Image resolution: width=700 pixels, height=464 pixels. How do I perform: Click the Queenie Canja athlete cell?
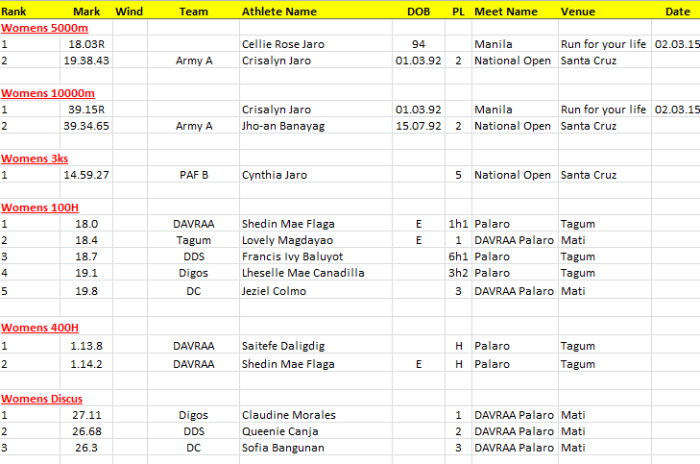pos(281,431)
